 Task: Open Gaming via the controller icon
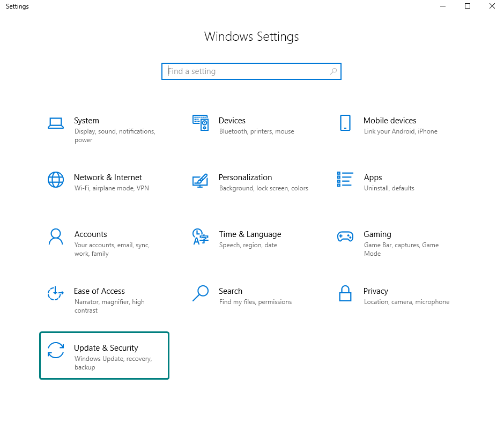click(x=345, y=236)
